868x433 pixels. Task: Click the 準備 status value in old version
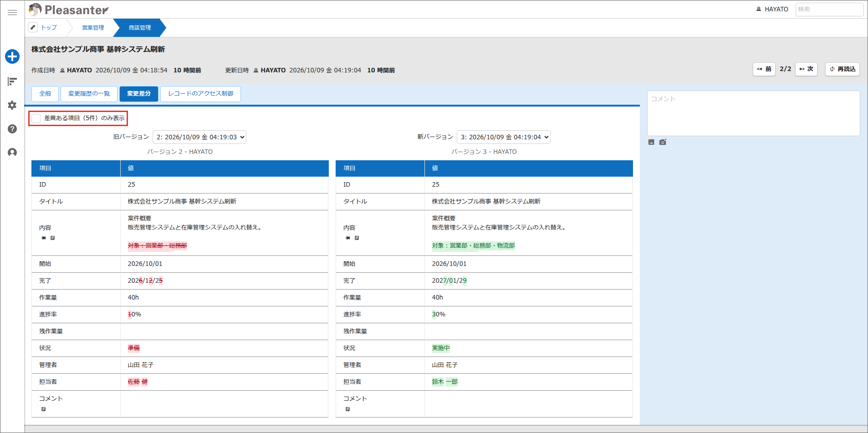click(x=134, y=348)
